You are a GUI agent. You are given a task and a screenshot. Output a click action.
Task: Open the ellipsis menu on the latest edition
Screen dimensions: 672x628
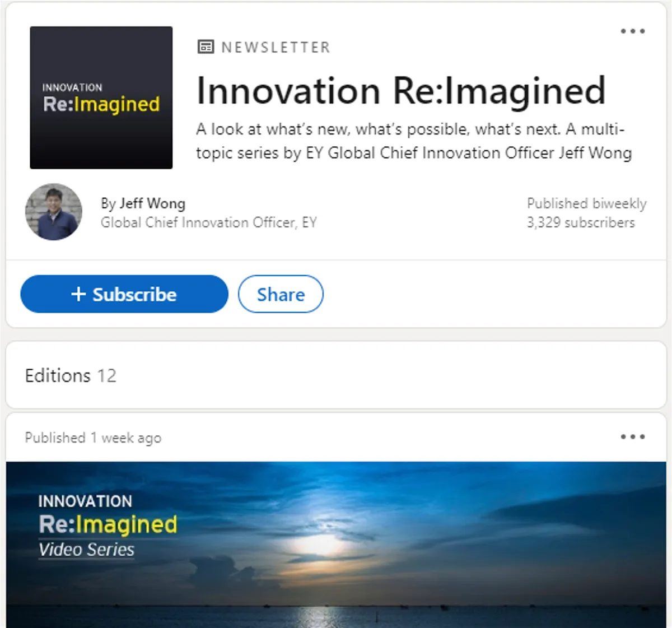(633, 436)
